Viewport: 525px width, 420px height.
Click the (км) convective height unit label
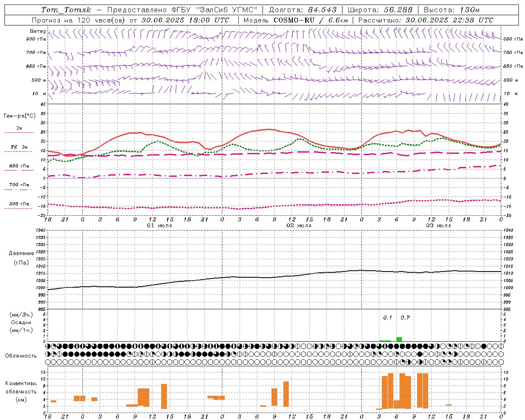[x=21, y=399]
